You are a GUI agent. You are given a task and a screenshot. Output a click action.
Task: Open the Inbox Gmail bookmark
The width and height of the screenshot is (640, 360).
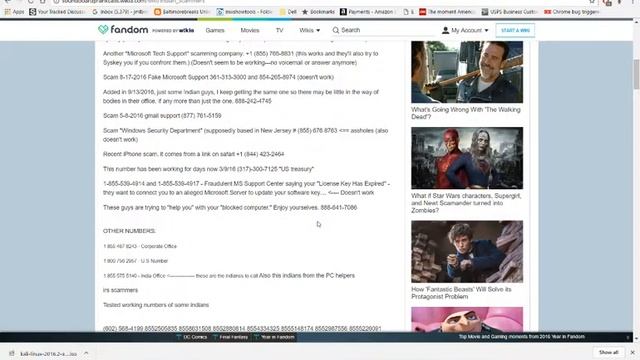[120, 12]
